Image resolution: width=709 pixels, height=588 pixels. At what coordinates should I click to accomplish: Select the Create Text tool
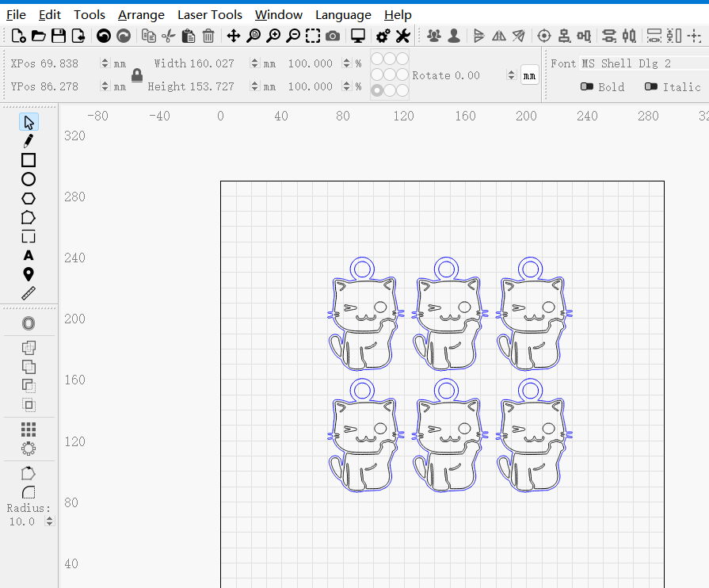(29, 255)
